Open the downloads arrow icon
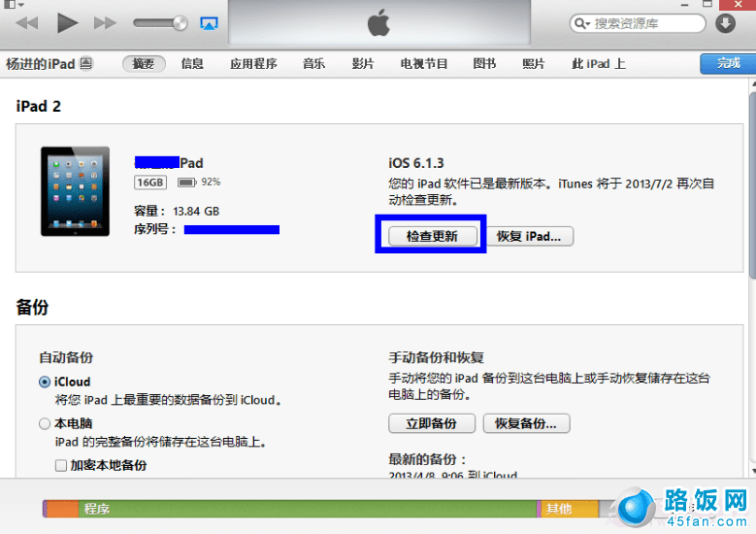 coord(725,23)
